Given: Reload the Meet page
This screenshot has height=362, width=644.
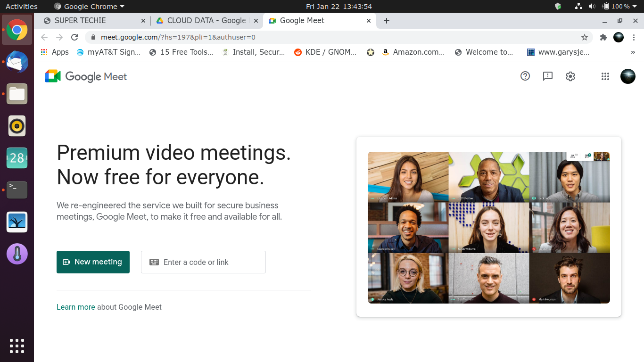Looking at the screenshot, I should (x=74, y=37).
